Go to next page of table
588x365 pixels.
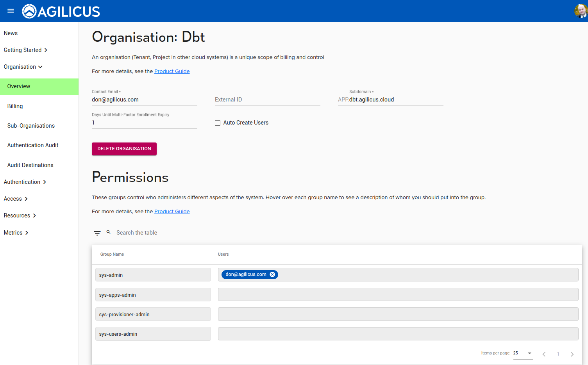pos(572,354)
